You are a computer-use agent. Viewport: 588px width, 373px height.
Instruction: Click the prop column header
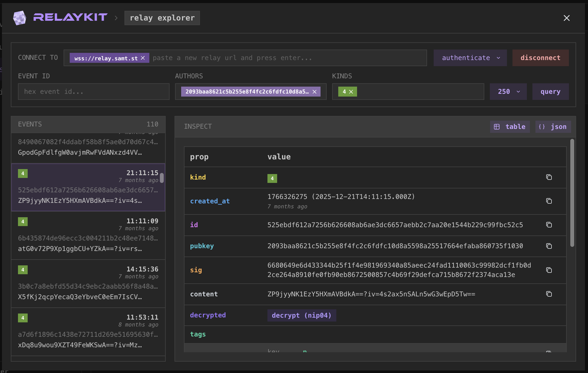point(199,157)
